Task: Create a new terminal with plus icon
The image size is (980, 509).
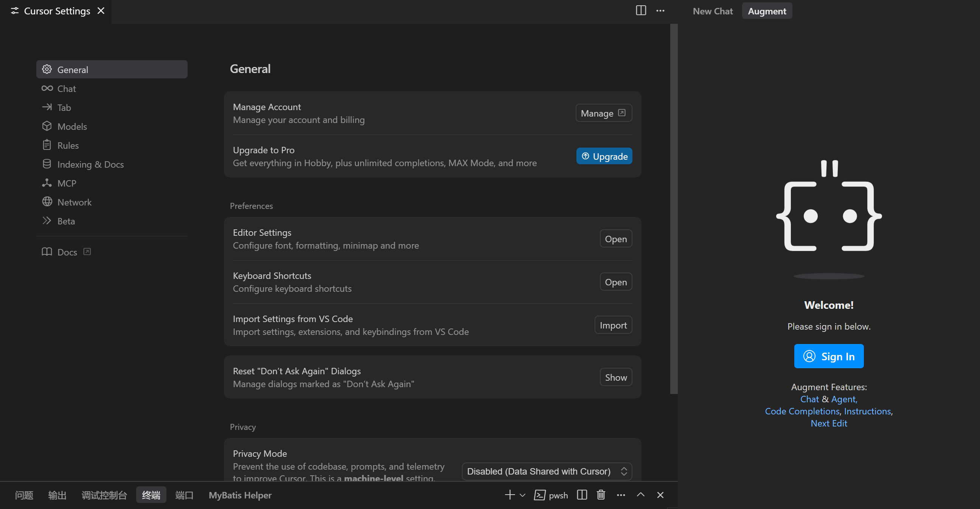Action: (510, 495)
